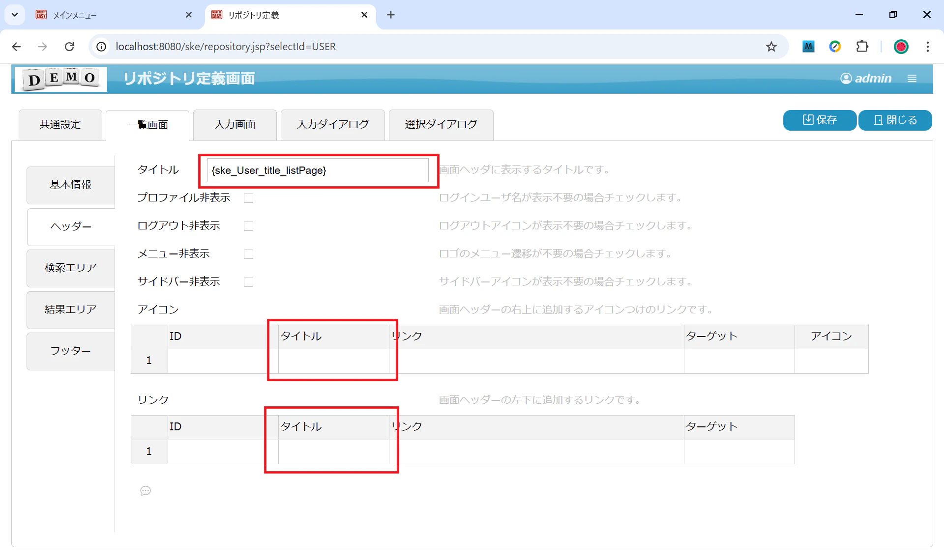Open the Chrome profile avatar
Viewport: 944px width, 560px height.
[x=901, y=47]
